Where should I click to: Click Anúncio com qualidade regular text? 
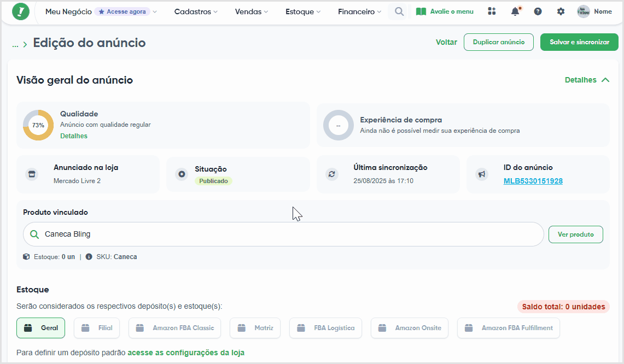click(106, 125)
